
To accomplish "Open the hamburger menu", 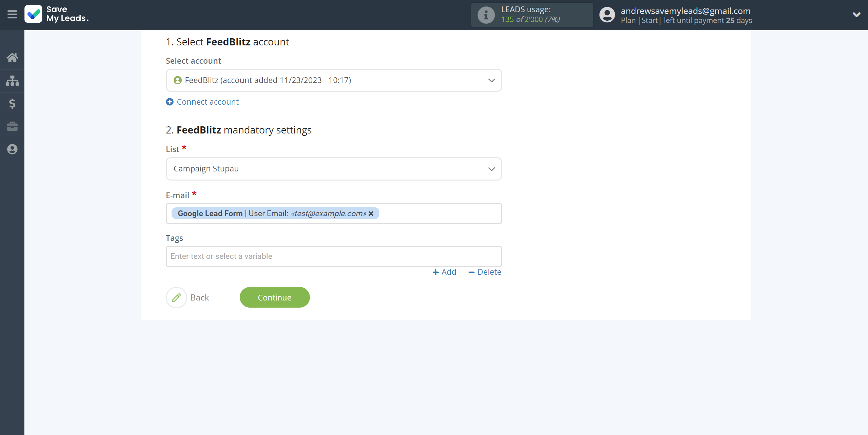I will [x=12, y=15].
